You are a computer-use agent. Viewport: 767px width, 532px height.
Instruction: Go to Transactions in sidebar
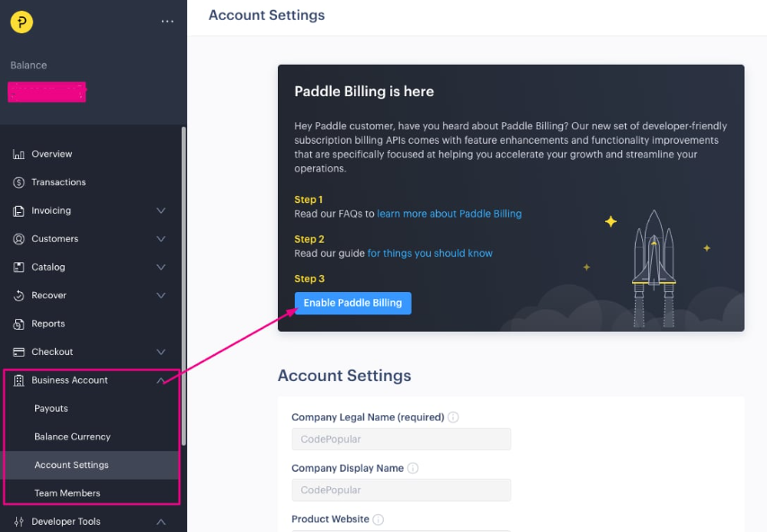pos(58,182)
